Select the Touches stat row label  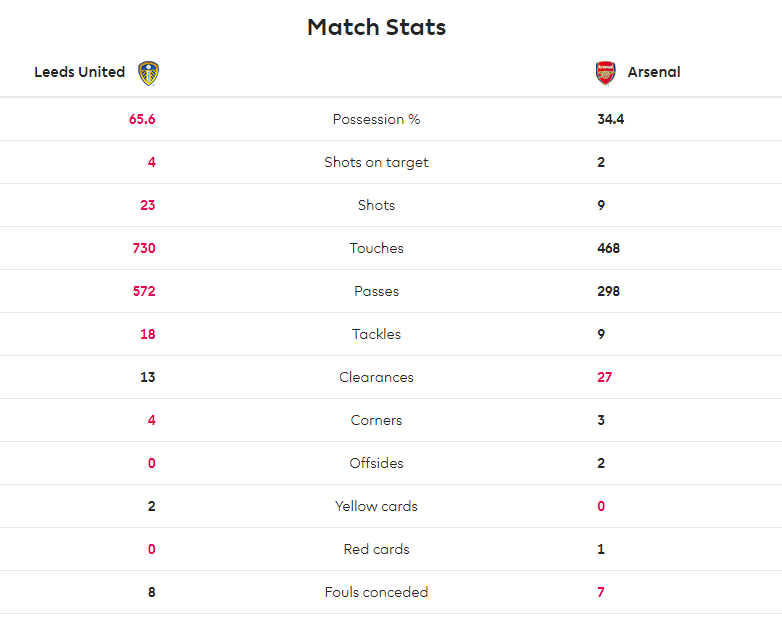coord(377,248)
